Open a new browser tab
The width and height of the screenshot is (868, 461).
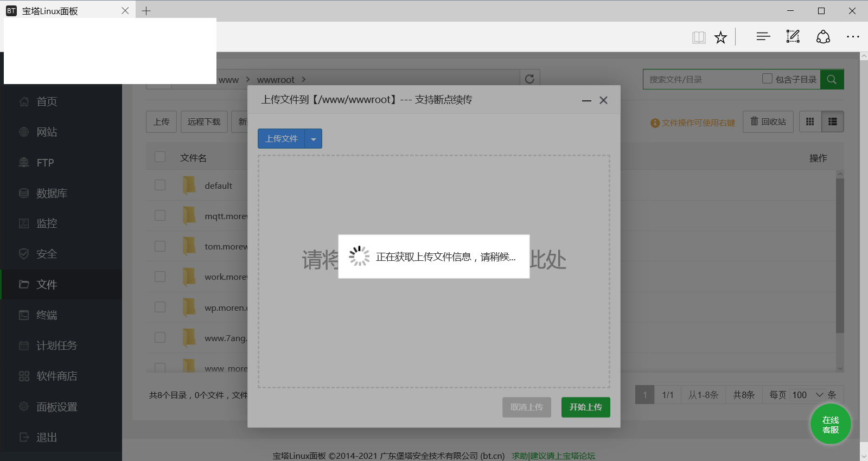click(146, 11)
